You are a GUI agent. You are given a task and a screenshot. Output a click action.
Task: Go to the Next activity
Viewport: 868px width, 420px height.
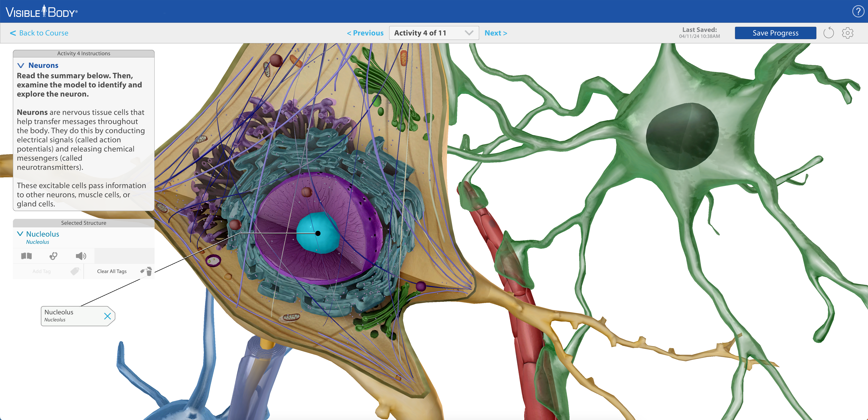tap(495, 33)
